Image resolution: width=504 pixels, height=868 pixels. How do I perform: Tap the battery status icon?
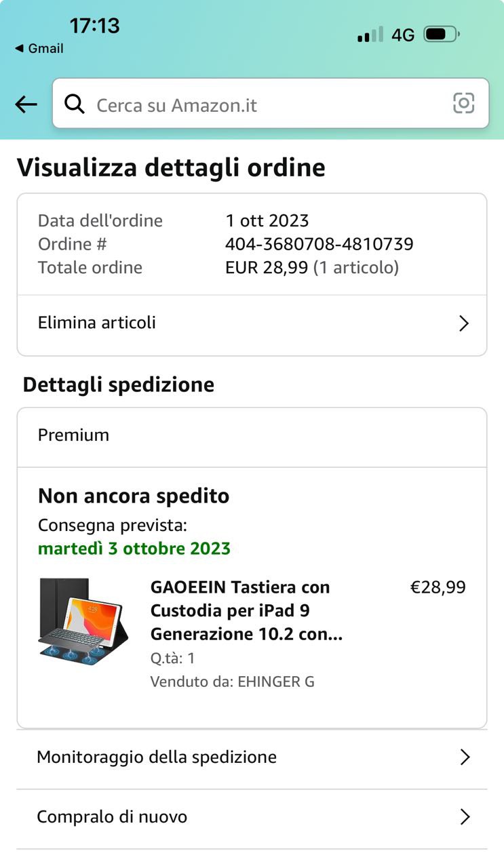point(442,34)
